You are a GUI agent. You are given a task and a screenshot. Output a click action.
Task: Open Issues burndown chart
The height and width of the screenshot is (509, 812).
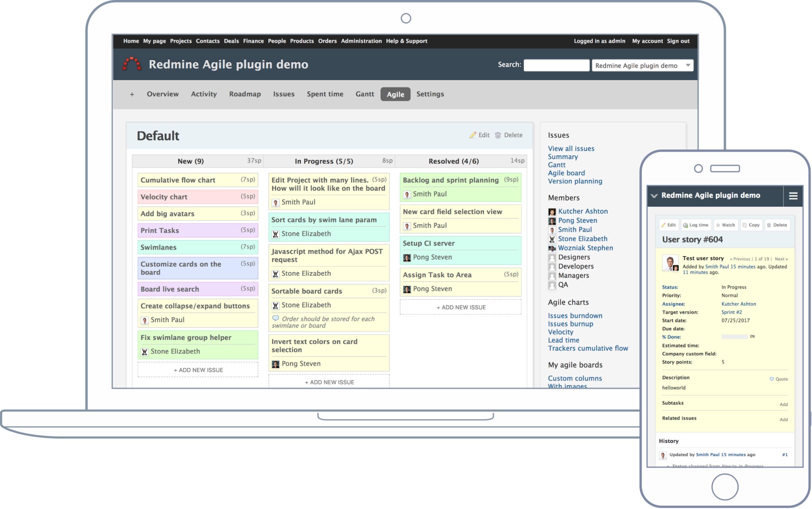pyautogui.click(x=575, y=315)
